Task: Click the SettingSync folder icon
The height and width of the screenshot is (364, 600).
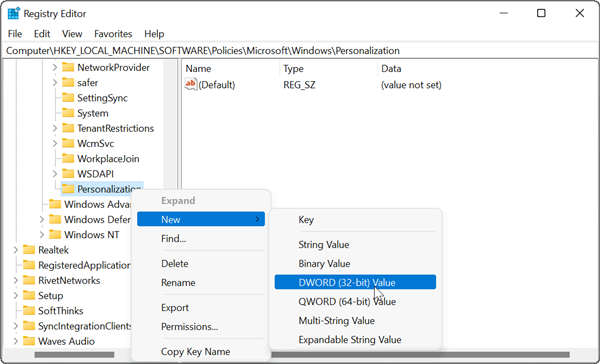Action: (68, 98)
